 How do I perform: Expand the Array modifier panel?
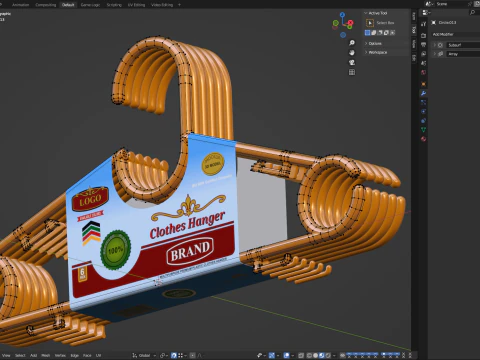click(435, 54)
